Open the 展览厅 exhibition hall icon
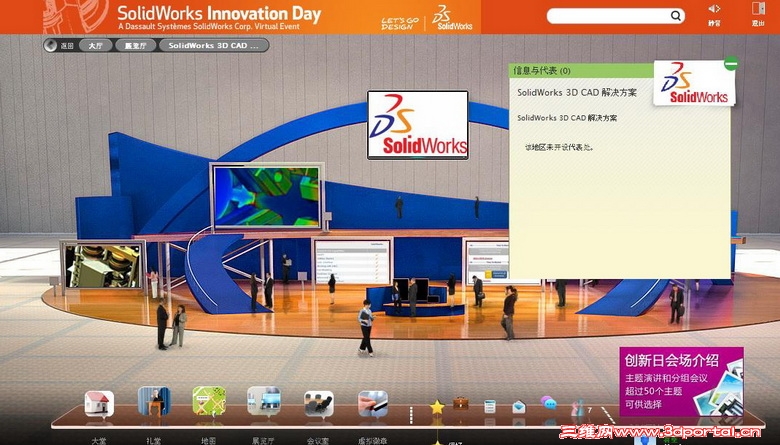This screenshot has width=780, height=445. (264, 401)
